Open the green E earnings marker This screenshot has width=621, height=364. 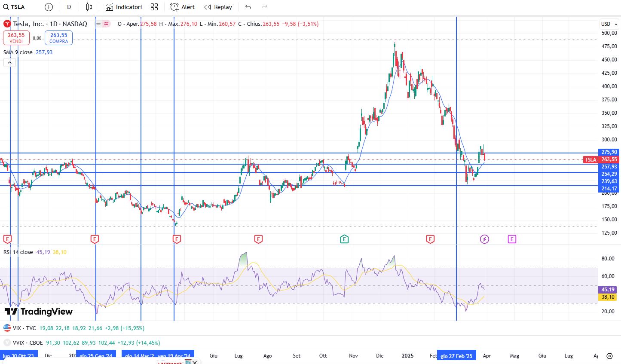pos(344,239)
